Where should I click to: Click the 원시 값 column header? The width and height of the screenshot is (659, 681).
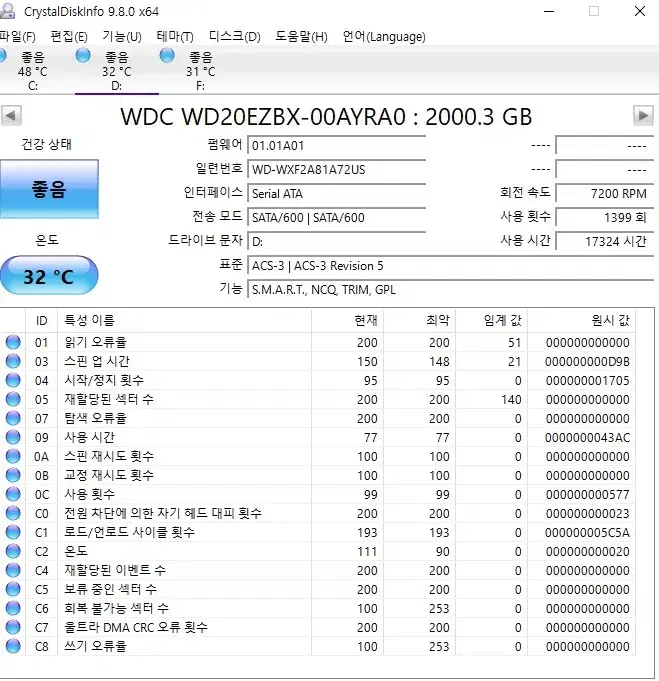(x=582, y=321)
